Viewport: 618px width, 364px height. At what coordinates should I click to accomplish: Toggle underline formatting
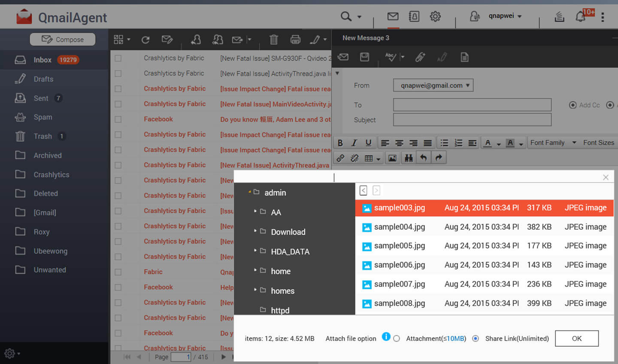[x=368, y=143]
